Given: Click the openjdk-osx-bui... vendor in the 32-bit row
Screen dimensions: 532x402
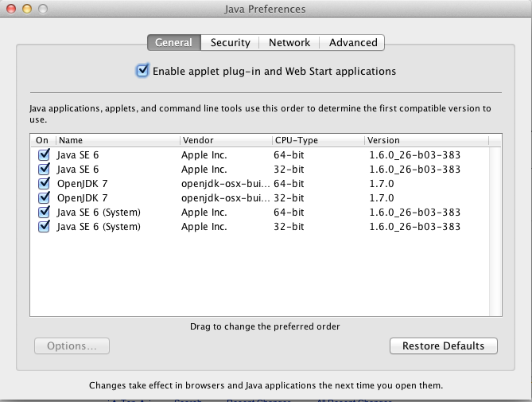Looking at the screenshot, I should pyautogui.click(x=225, y=198).
